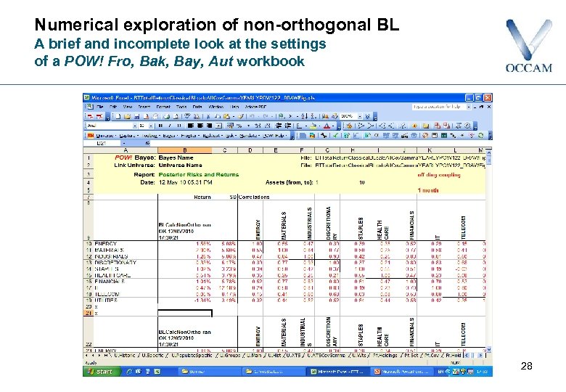
Task: Click the Borders icon
Action: tap(299, 126)
